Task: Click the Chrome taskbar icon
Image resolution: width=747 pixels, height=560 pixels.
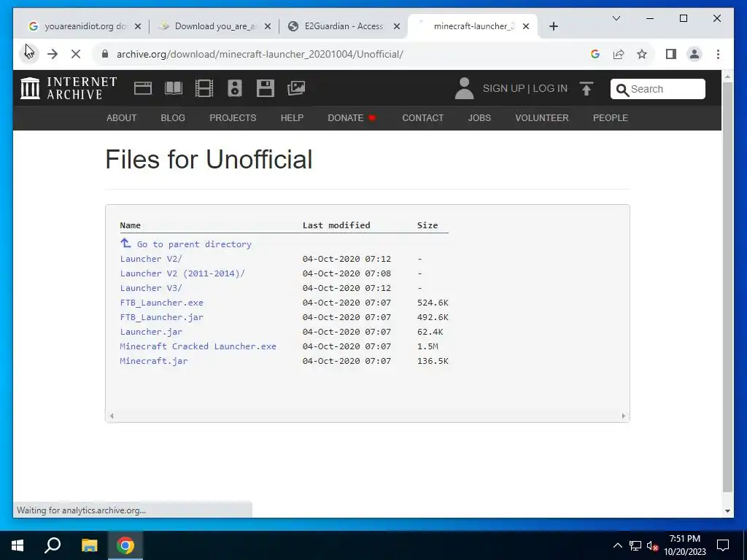Action: pos(125,545)
